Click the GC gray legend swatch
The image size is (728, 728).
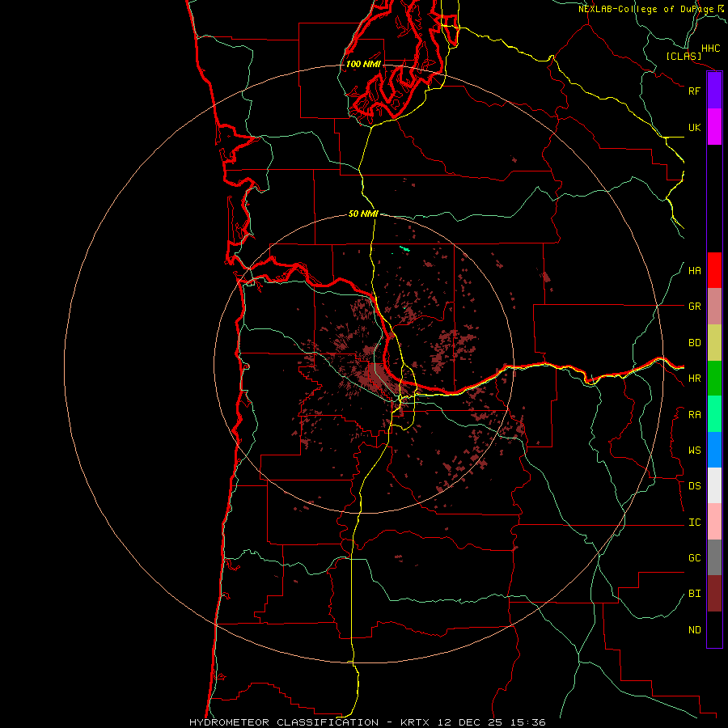click(x=714, y=557)
